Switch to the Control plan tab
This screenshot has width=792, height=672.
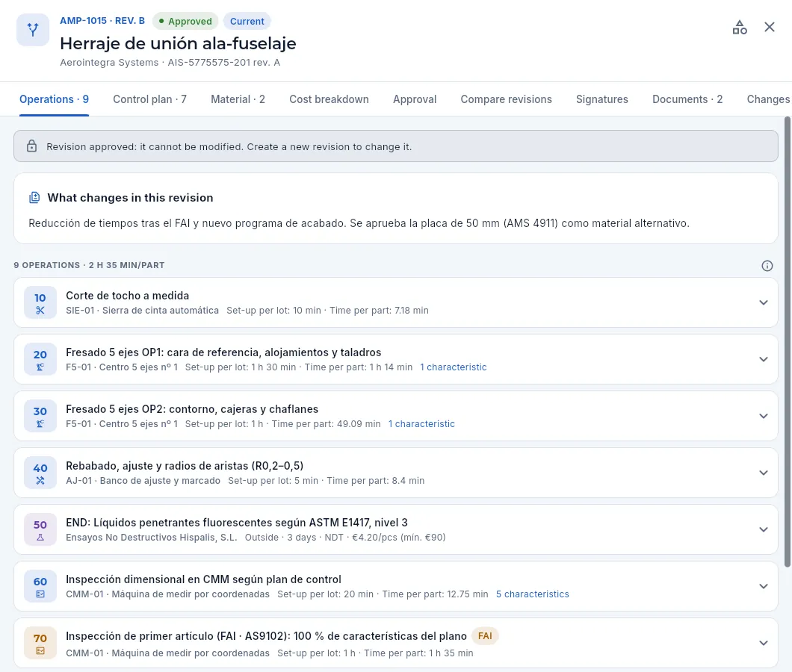tap(149, 99)
